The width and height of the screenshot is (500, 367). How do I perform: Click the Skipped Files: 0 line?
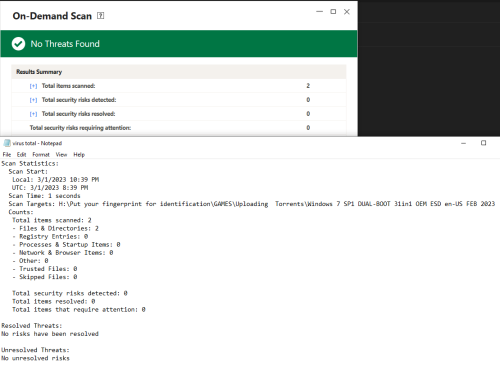coord(45,277)
